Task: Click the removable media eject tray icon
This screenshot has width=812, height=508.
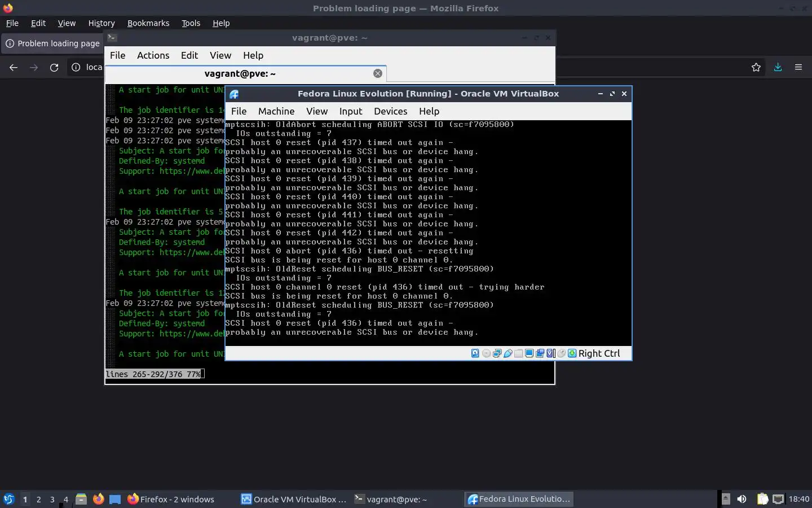Action: coord(726,499)
